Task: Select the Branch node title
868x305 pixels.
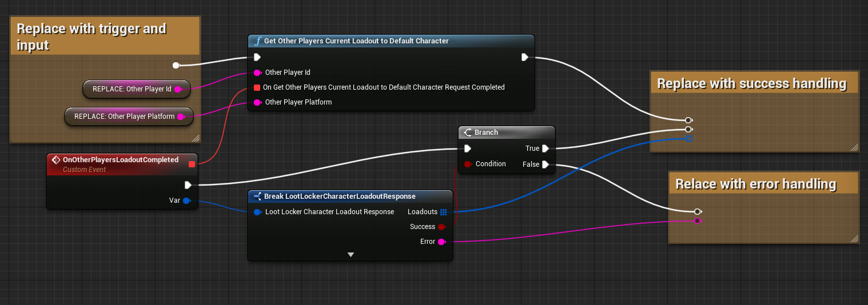Action: pyautogui.click(x=486, y=133)
